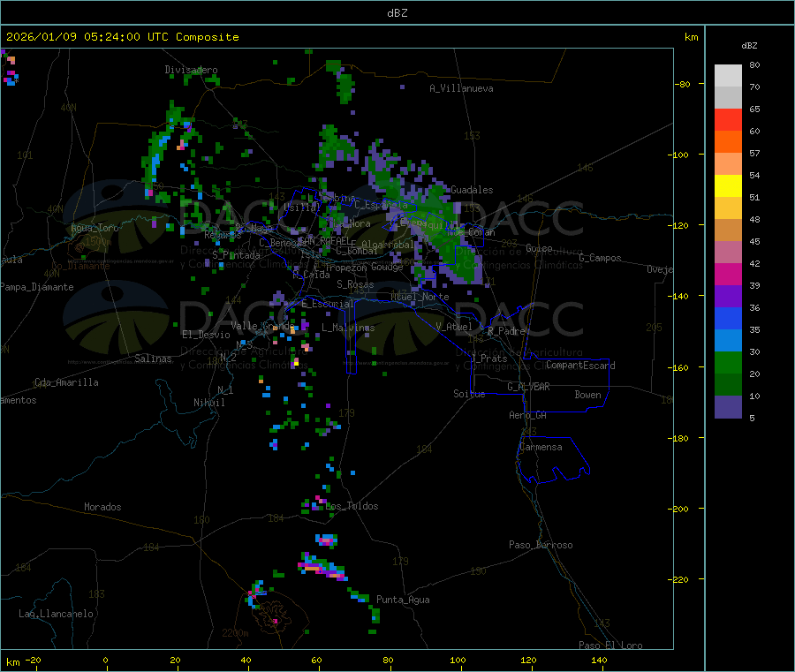Click the S_Pintada label

236,255
